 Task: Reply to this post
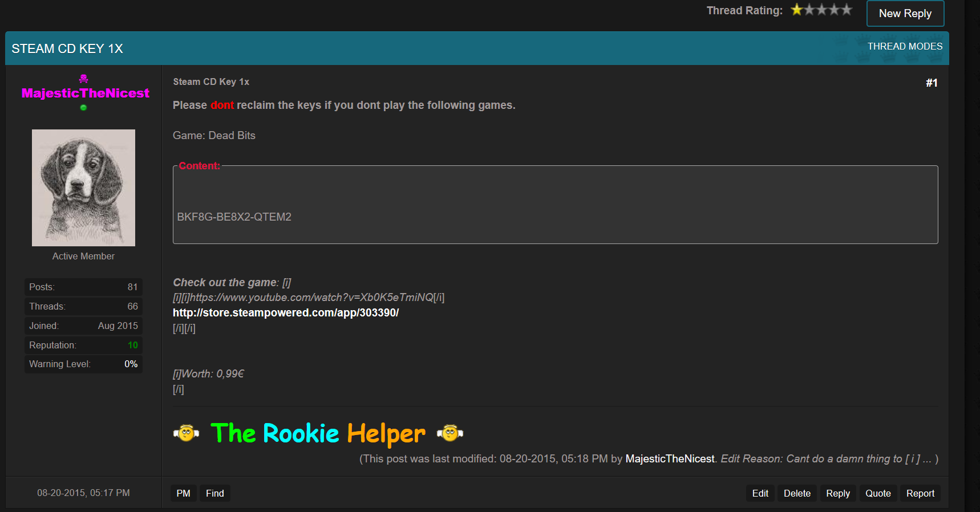click(x=838, y=493)
